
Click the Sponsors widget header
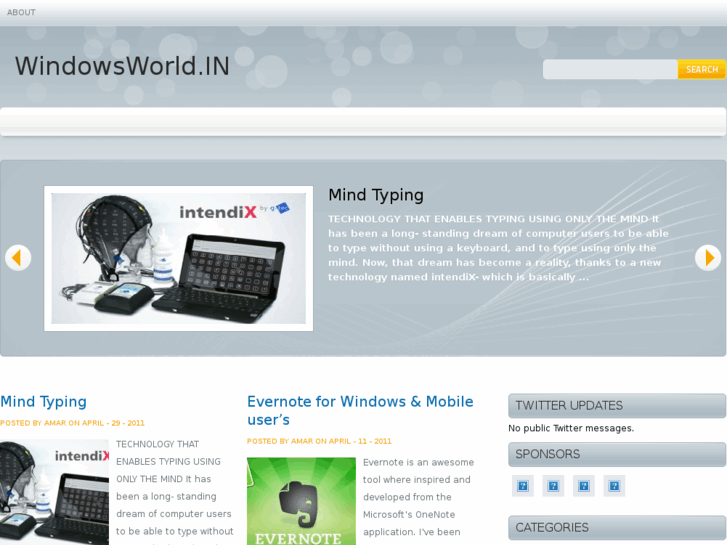pos(617,454)
